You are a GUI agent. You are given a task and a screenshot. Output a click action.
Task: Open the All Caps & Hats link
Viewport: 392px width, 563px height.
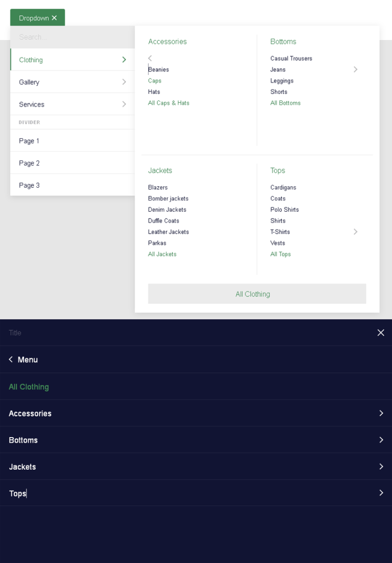(169, 103)
